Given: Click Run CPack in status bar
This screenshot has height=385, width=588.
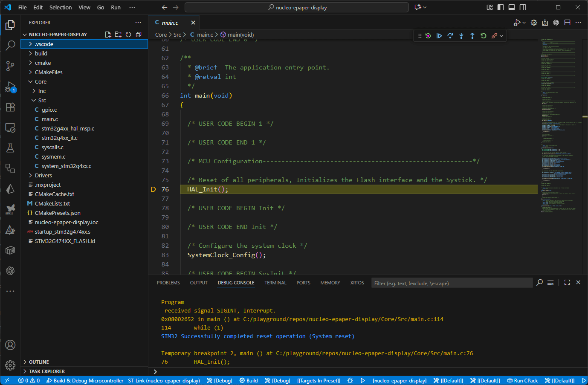Looking at the screenshot, I should (x=522, y=381).
